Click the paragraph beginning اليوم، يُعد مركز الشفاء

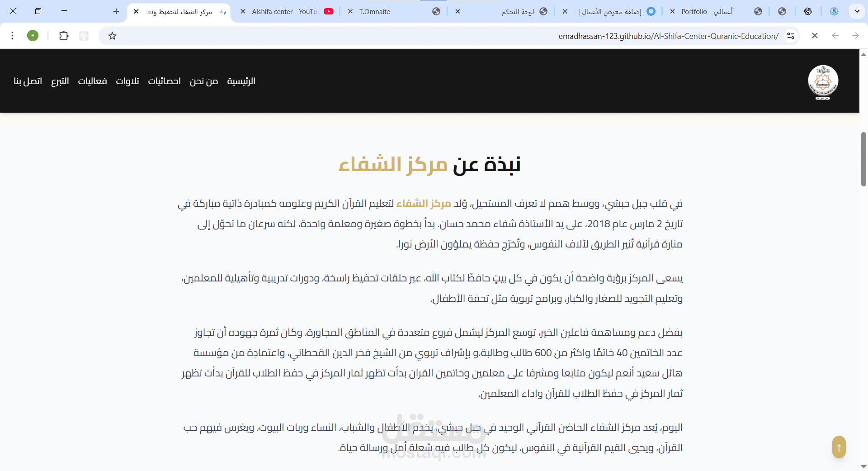tap(432, 438)
